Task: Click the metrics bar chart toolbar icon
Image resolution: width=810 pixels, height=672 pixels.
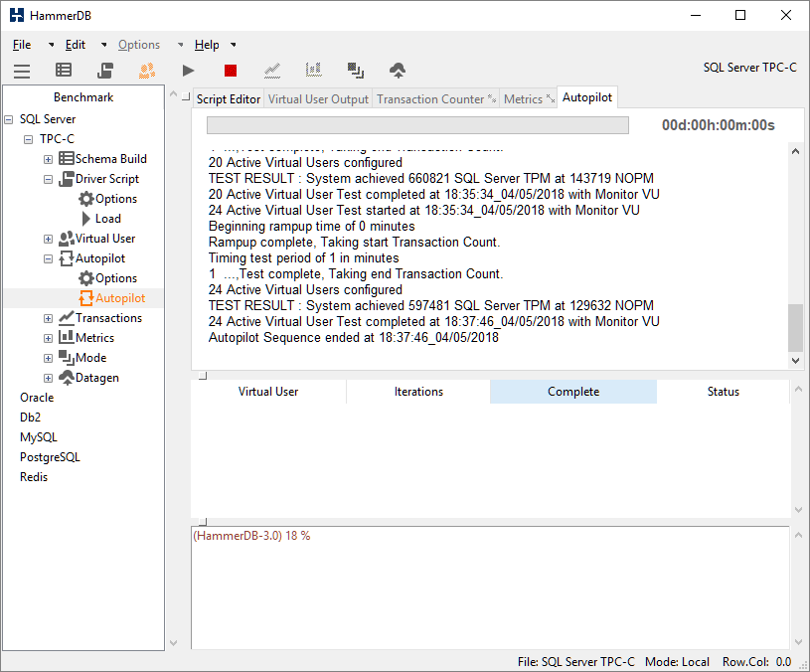Action: [314, 70]
